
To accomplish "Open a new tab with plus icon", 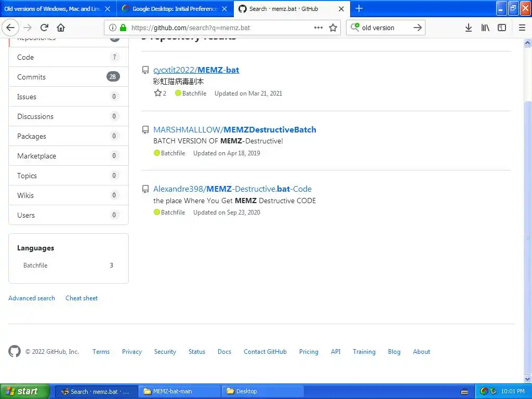I will tap(359, 8).
